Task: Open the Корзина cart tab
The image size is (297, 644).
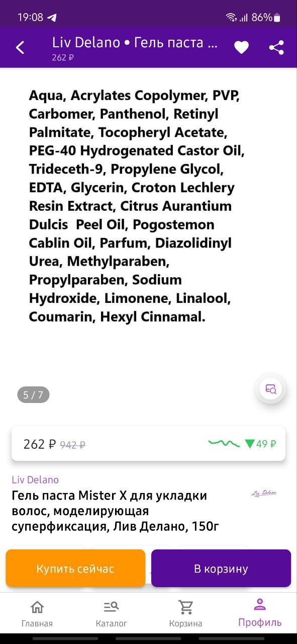Action: [185, 614]
